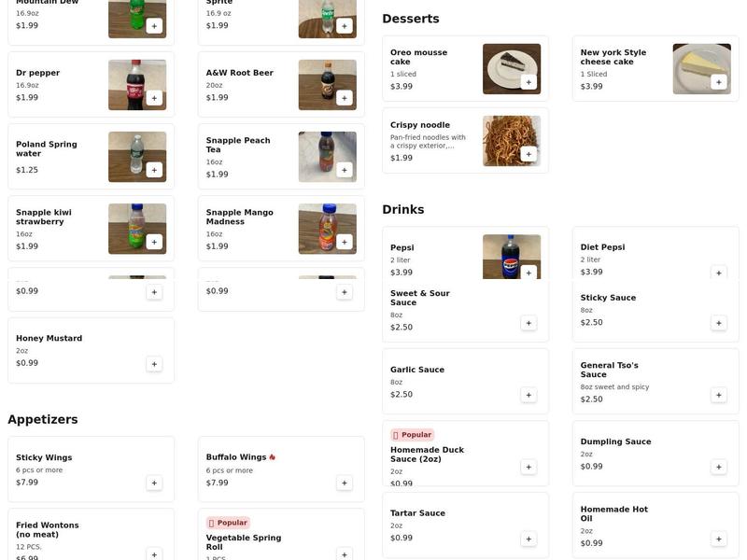The image size is (747, 560).
Task: Add Poland Spring water to cart
Action: tap(154, 170)
